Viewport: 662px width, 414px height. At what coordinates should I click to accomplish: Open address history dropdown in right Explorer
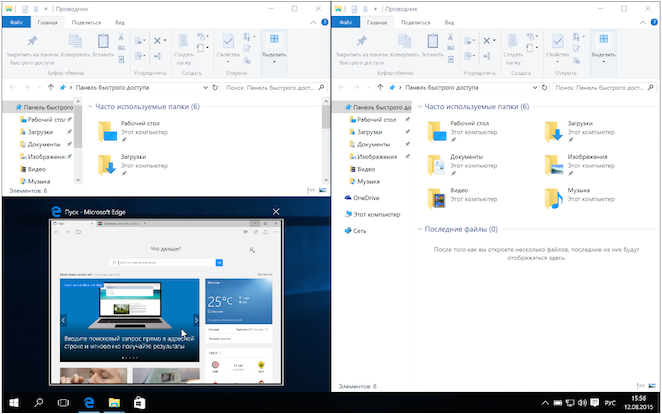(535, 87)
